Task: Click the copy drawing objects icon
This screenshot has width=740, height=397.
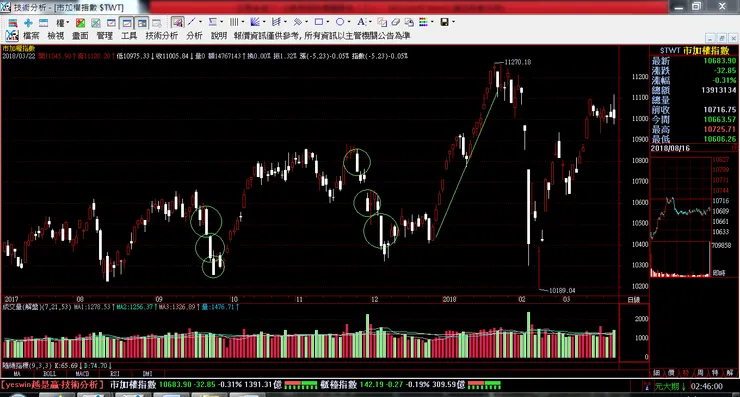Action: point(382,22)
